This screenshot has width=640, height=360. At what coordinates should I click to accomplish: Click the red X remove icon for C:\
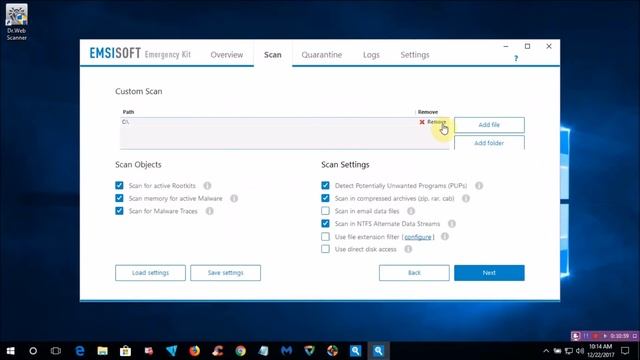click(422, 122)
